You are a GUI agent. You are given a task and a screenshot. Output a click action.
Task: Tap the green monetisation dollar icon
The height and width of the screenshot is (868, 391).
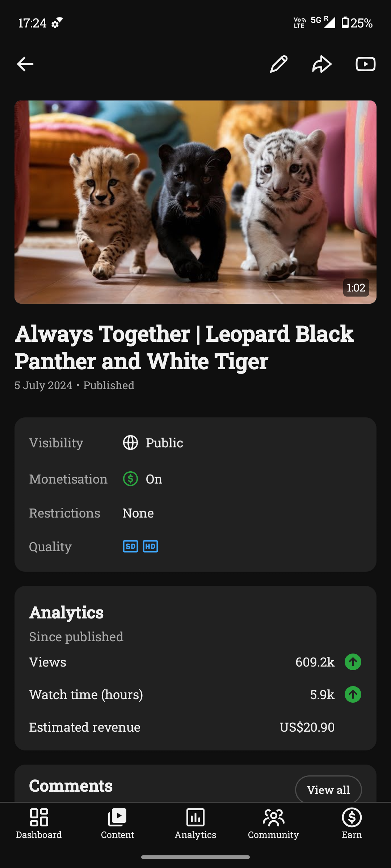point(130,479)
